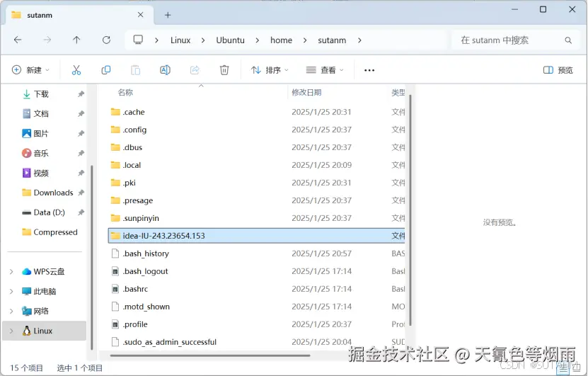Image resolution: width=588 pixels, height=376 pixels.
Task: Open the 查看 view dropdown
Action: 325,70
